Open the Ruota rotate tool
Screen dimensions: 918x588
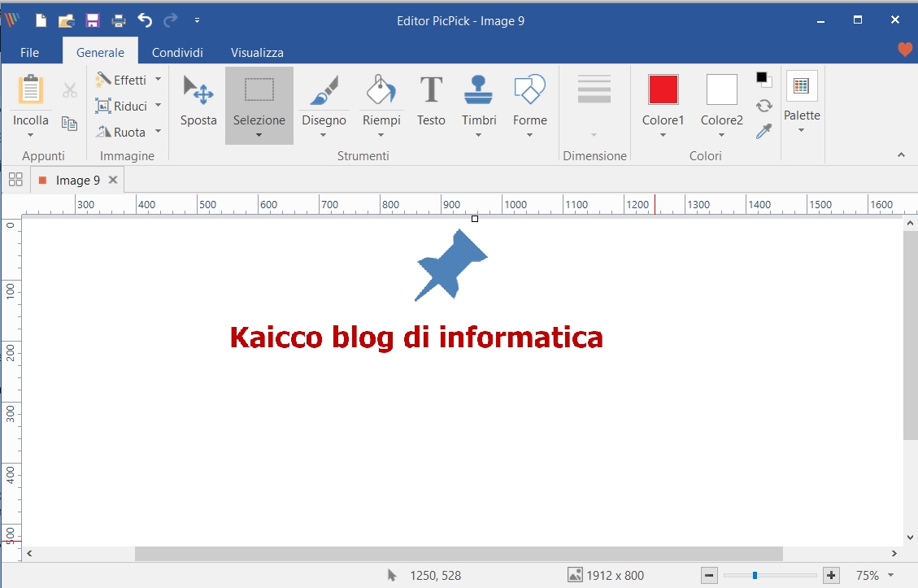point(120,132)
